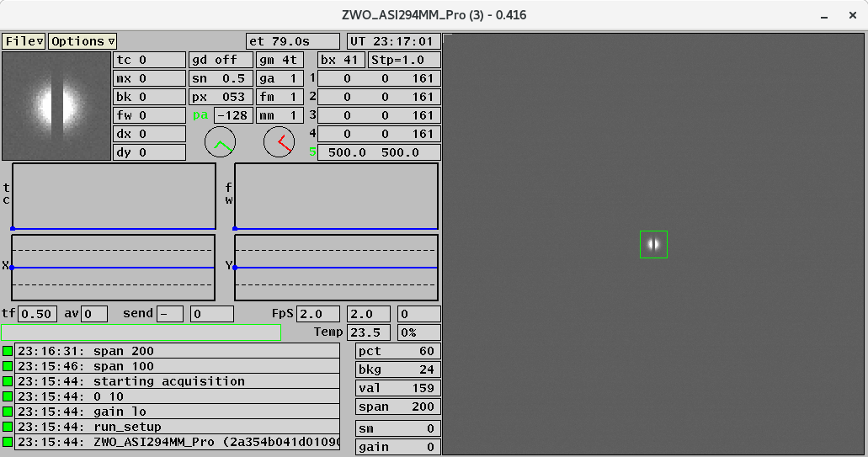The image size is (868, 457).
Task: Select the '0 10' log entry
Action: click(178, 396)
